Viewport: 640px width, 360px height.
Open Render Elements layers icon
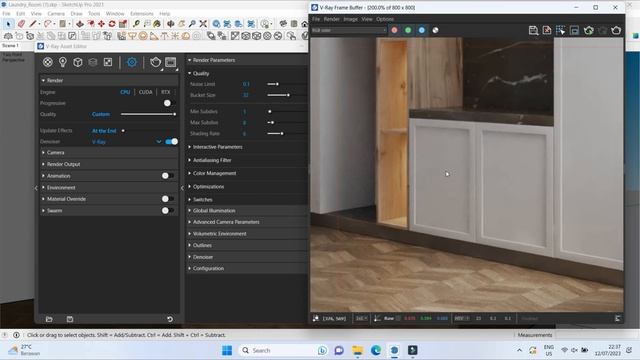tap(93, 62)
